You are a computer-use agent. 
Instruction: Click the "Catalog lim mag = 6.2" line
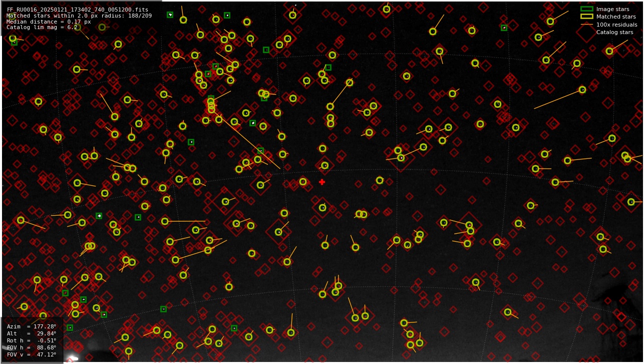coord(42,28)
